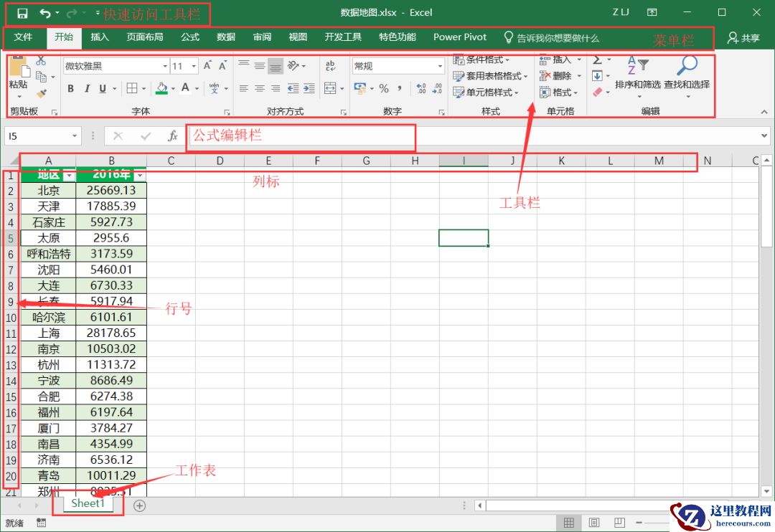775x532 pixels.
Task: Click the 共享 share button
Action: pos(743,38)
